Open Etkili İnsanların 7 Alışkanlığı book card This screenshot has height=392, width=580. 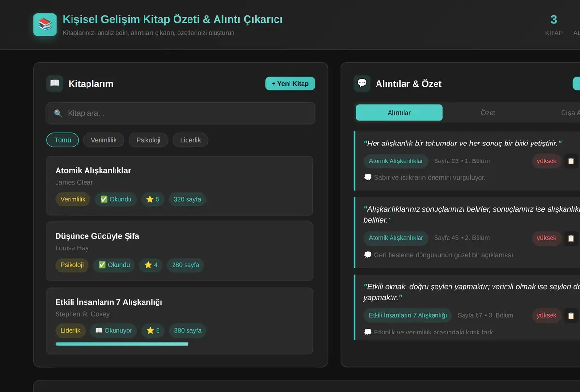click(x=180, y=321)
